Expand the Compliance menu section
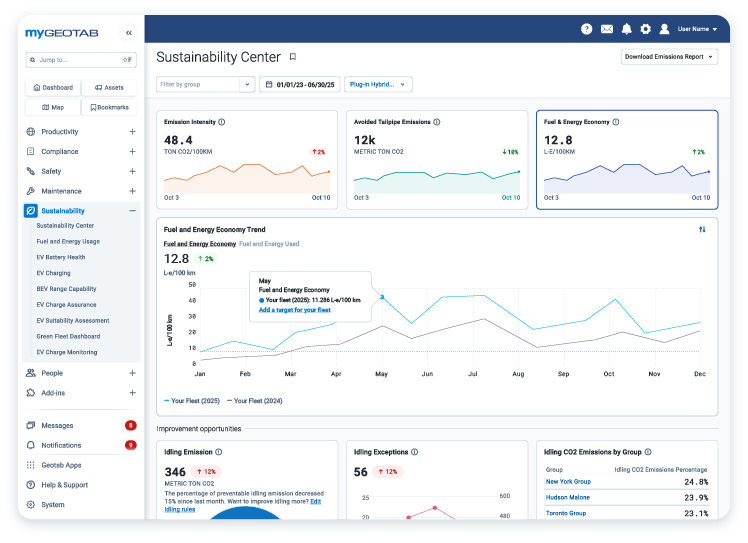This screenshot has height=543, width=748. pos(132,151)
